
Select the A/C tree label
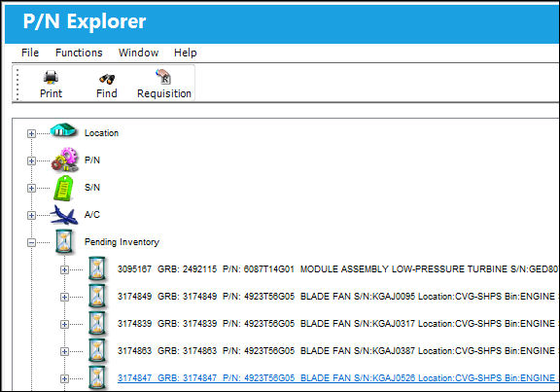click(92, 214)
